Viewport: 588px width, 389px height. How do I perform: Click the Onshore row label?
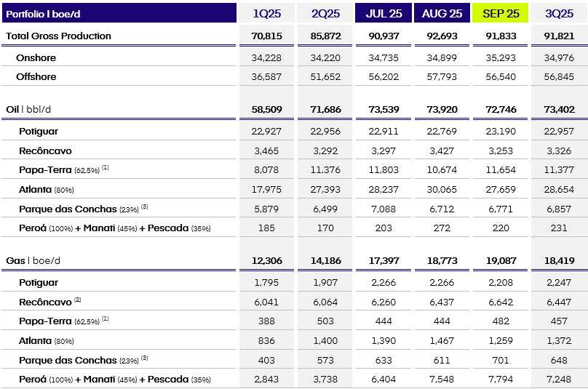pos(36,57)
